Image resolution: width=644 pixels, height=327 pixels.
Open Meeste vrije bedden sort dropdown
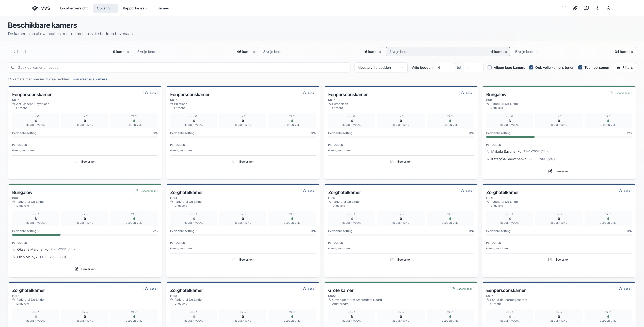[x=381, y=68]
